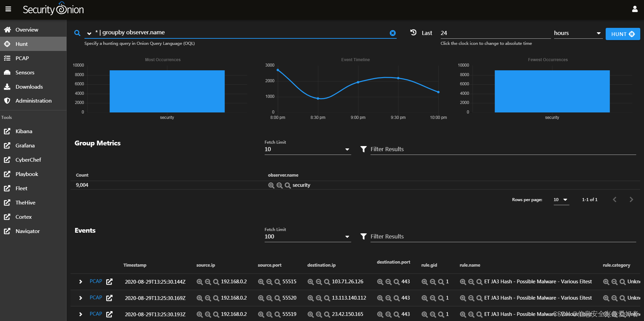644x321 pixels.
Task: Include filter for destination IP 13.113.140.112
Action: tap(310, 298)
